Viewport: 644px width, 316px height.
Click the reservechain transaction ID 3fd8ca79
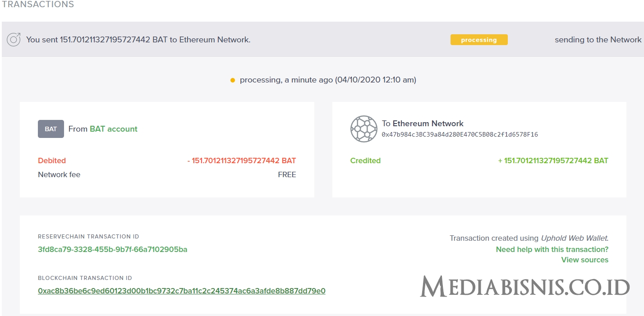click(x=113, y=249)
